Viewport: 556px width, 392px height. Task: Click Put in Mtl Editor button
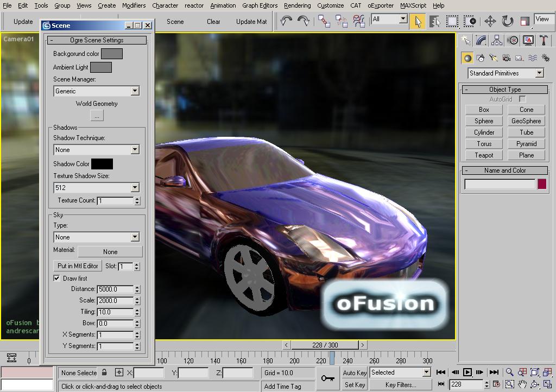point(78,266)
